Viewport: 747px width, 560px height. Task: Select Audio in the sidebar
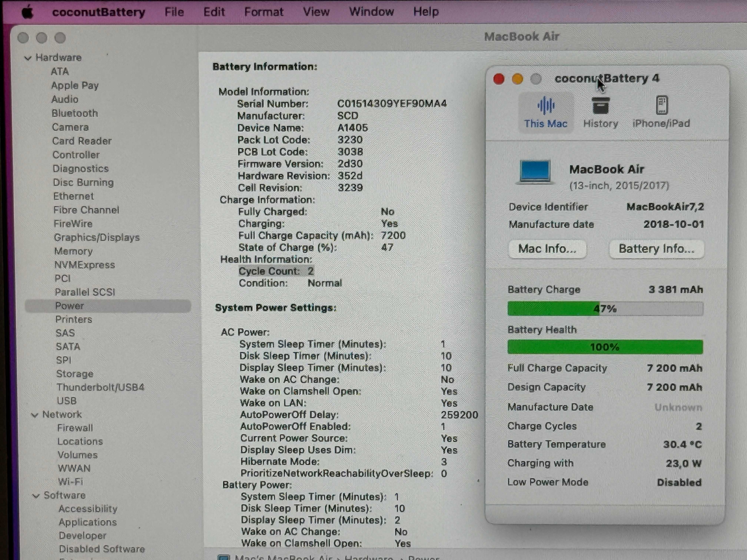coord(65,99)
